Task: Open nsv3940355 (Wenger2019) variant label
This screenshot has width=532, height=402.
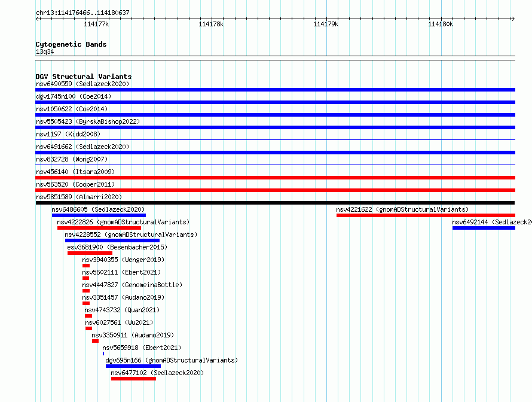Action: (x=123, y=260)
